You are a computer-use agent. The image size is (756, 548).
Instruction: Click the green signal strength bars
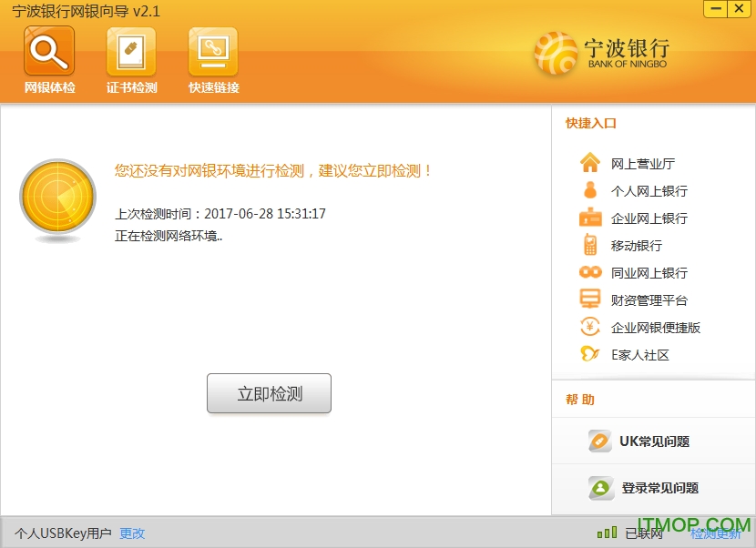click(x=607, y=533)
